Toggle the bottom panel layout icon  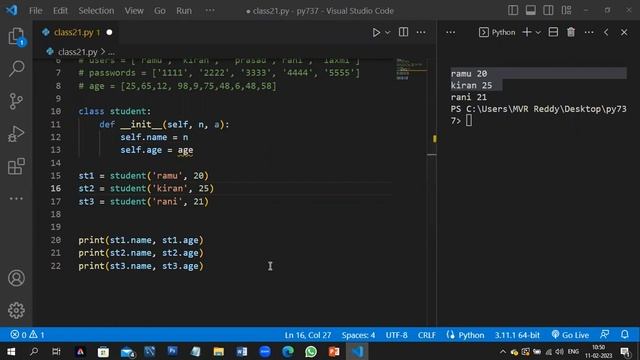pos(531,10)
